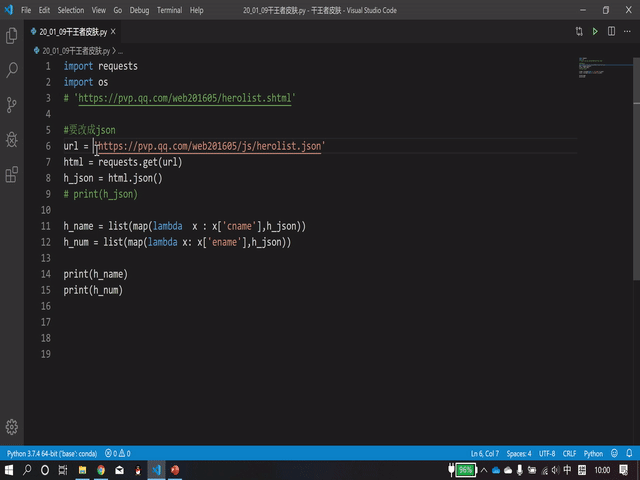Screen dimensions: 640x480
Task: Open the Selection menu
Action: (x=71, y=10)
